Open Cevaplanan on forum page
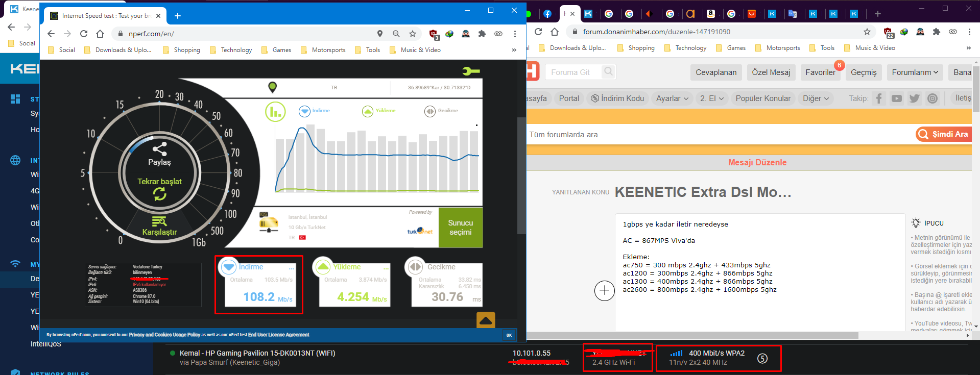The width and height of the screenshot is (980, 375). (x=716, y=72)
